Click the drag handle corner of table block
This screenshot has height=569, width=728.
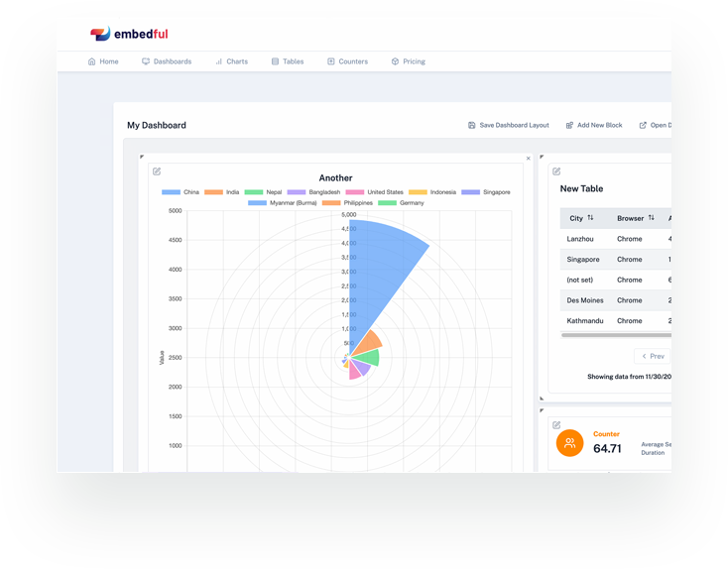point(542,157)
